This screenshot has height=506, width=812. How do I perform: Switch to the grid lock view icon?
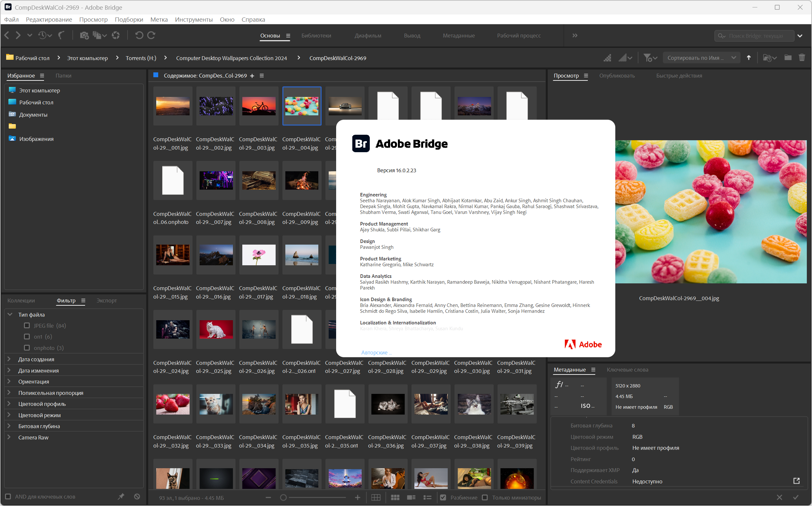(376, 498)
